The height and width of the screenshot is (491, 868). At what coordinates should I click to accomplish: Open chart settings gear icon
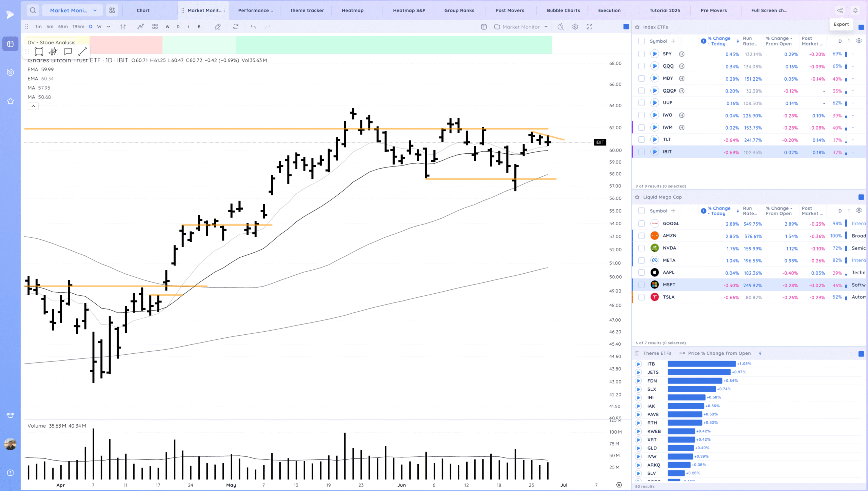575,27
